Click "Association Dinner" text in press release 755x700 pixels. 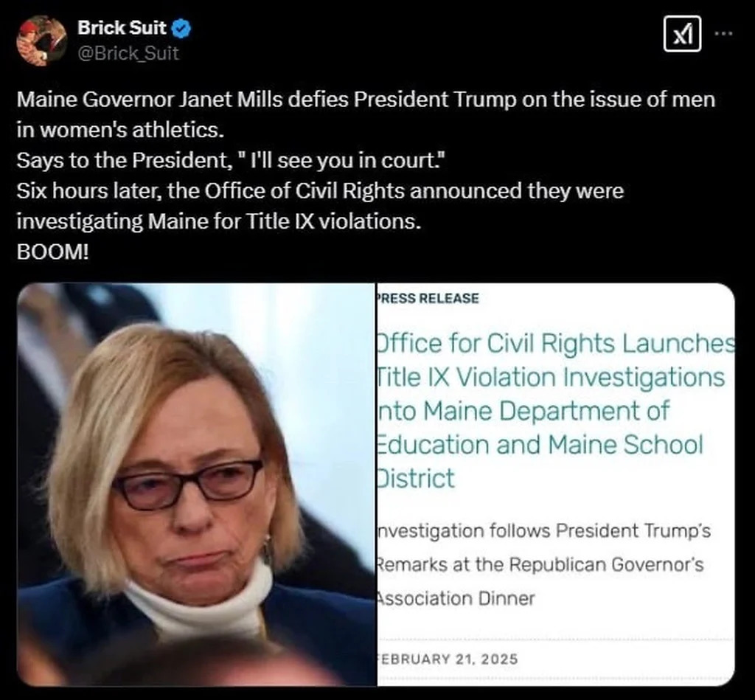pos(456,598)
